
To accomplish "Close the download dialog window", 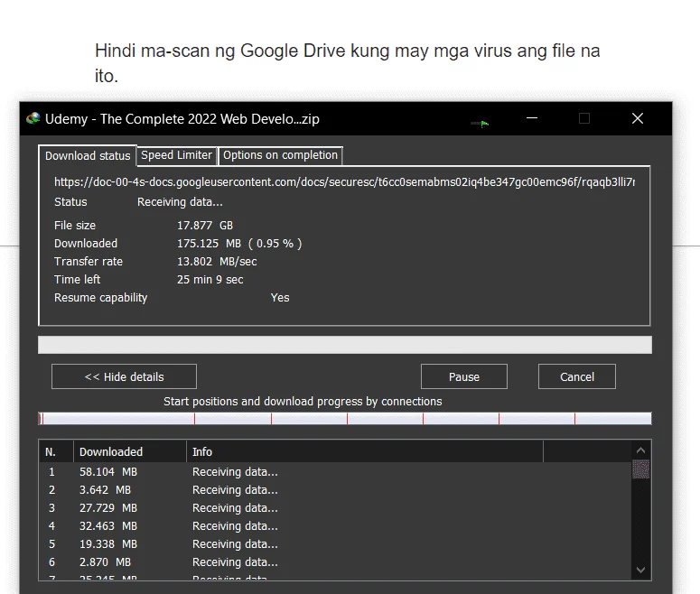I will tap(638, 118).
